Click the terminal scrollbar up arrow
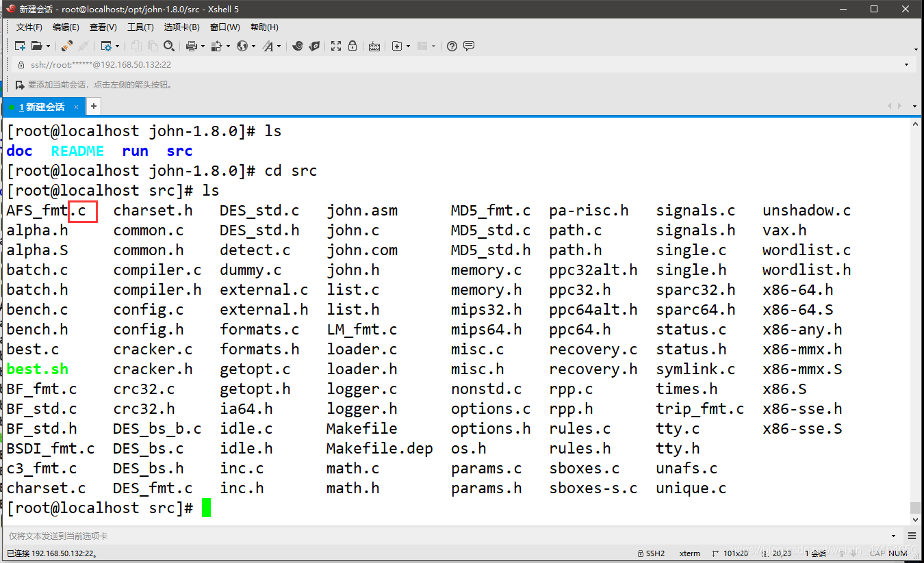 coord(916,124)
